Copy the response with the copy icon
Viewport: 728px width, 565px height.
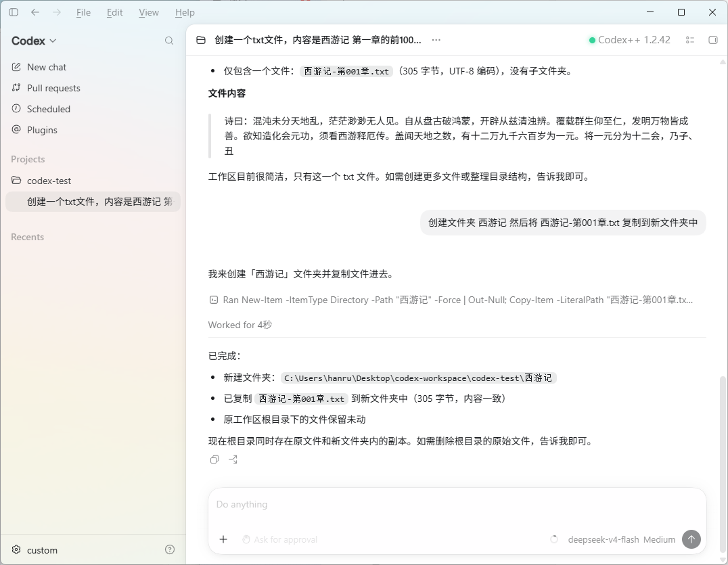click(x=214, y=459)
